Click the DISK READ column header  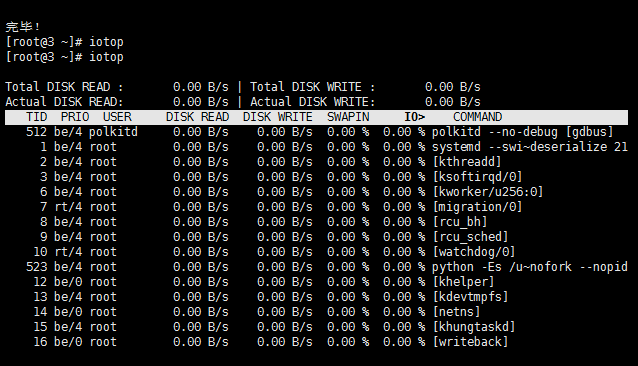tap(197, 117)
